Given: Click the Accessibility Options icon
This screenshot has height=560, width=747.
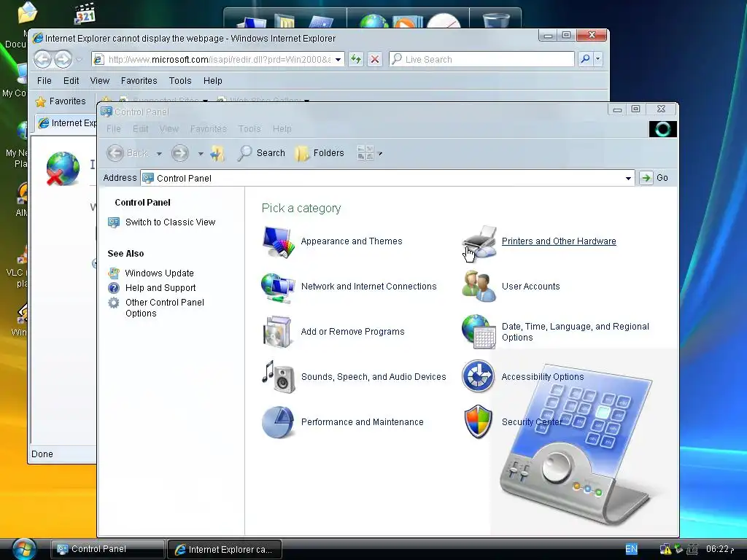Looking at the screenshot, I should click(478, 376).
